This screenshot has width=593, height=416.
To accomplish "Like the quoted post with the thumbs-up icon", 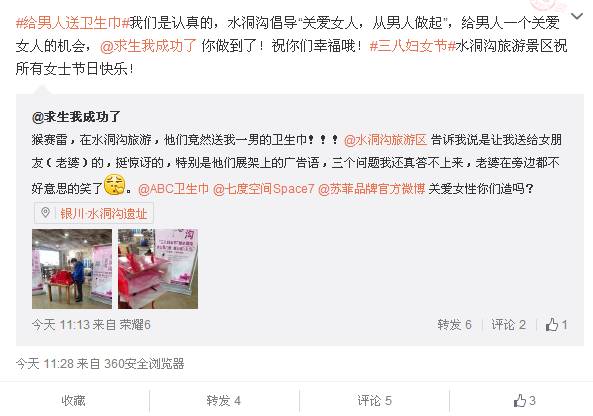I will pos(556,324).
